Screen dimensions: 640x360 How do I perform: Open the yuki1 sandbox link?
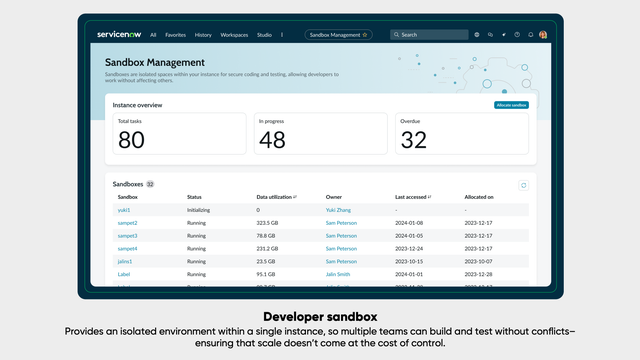(x=124, y=210)
